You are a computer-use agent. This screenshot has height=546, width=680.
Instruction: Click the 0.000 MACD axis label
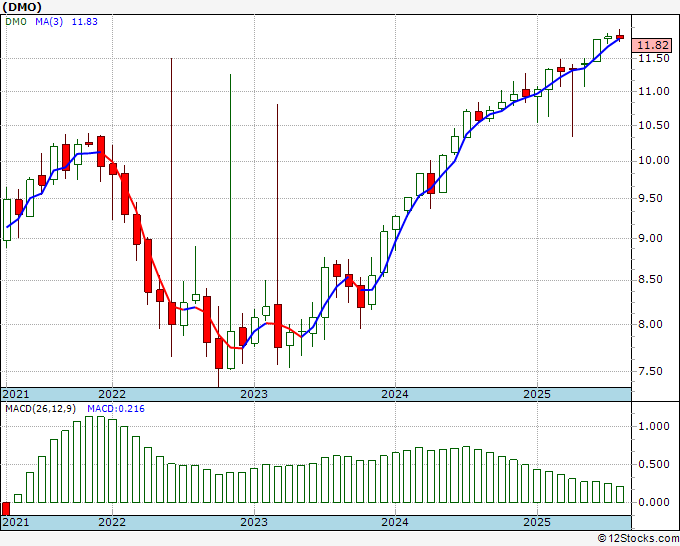[654, 502]
